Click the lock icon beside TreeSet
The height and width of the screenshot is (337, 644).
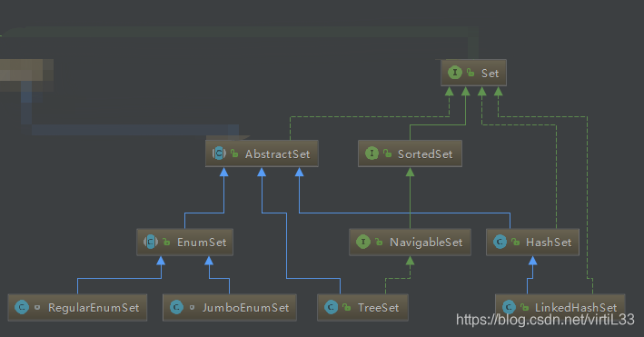[347, 307]
